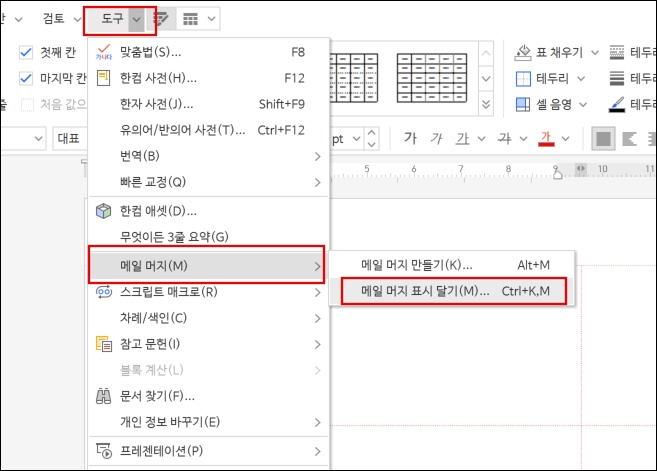Increase font size with the up stepper
This screenshot has width=657, height=471.
coord(371,133)
